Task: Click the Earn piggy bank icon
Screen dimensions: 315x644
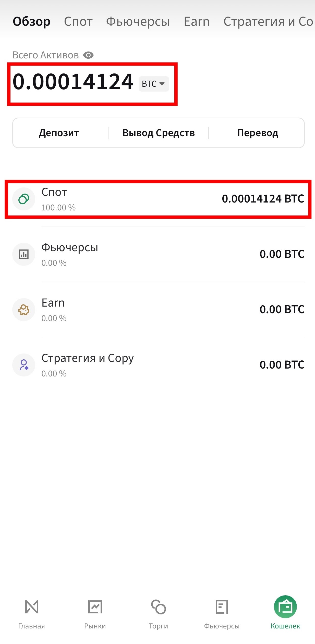Action: click(x=24, y=310)
